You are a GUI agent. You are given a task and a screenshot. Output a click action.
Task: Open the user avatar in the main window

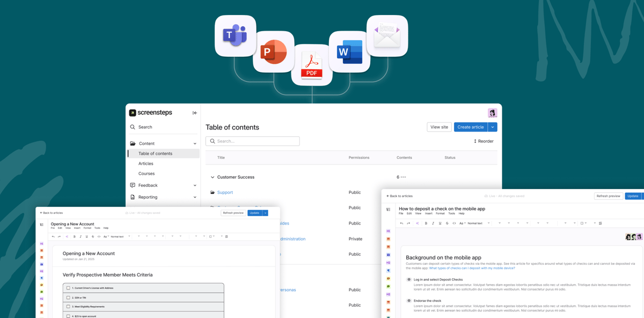pos(492,113)
